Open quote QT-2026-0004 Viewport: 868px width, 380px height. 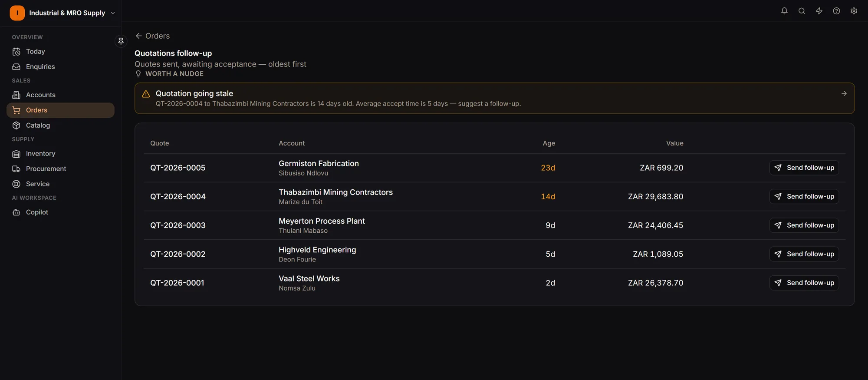[178, 196]
